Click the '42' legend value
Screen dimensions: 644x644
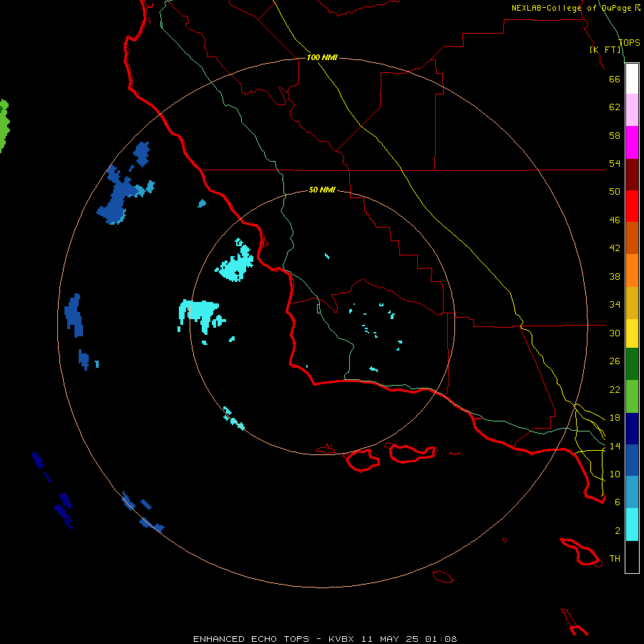pos(615,248)
